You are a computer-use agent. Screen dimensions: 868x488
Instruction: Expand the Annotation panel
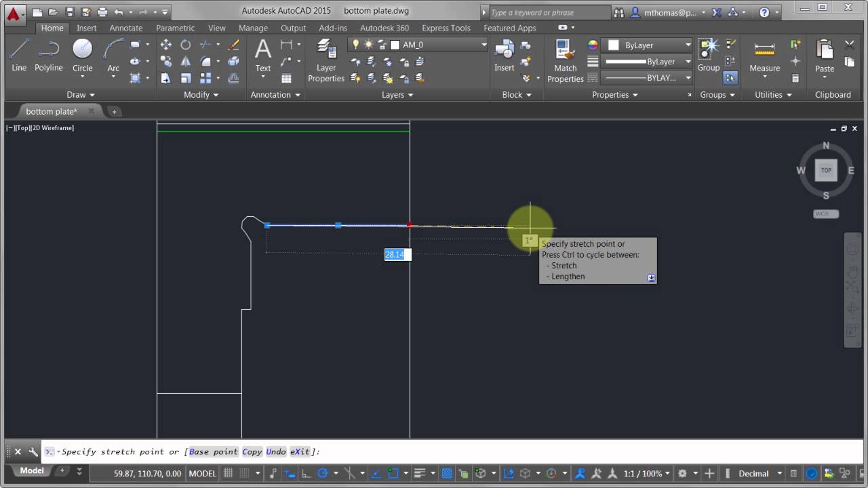[x=275, y=95]
